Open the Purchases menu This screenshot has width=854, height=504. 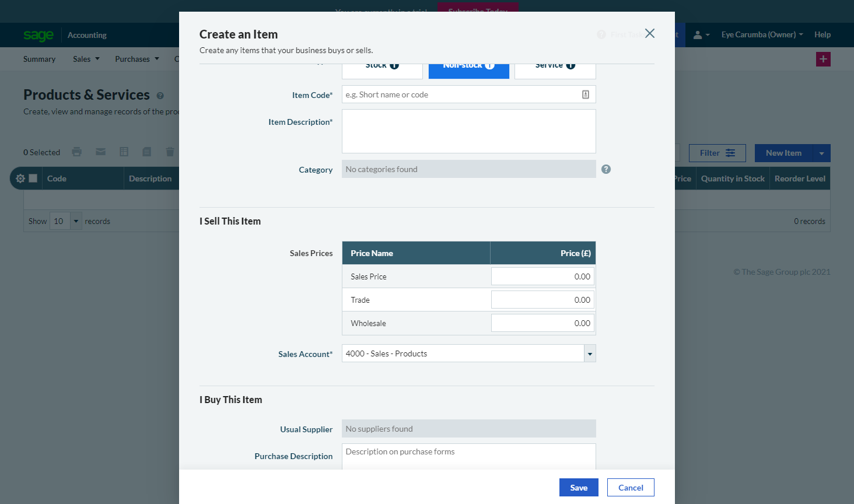tap(136, 59)
